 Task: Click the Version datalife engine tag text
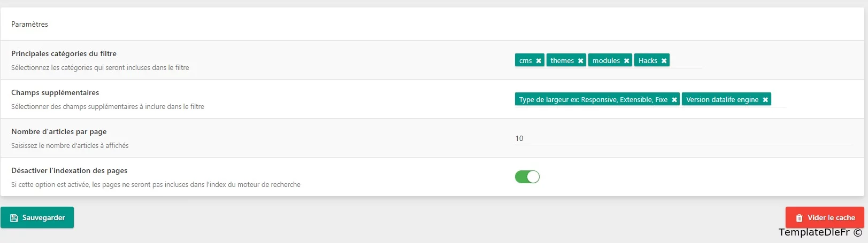coord(722,100)
